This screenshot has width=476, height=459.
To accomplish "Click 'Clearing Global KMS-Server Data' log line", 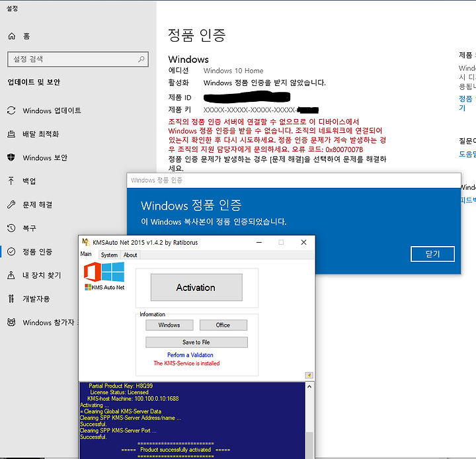I will (x=122, y=411).
